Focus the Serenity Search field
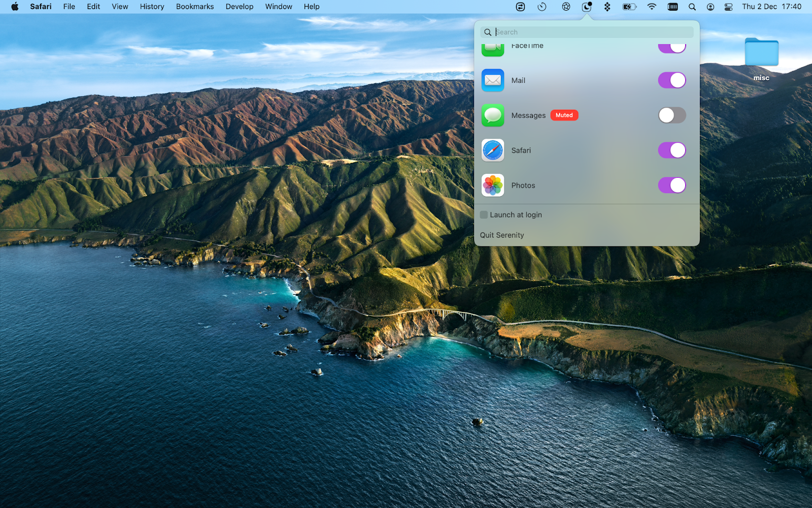This screenshot has width=812, height=508. point(587,32)
